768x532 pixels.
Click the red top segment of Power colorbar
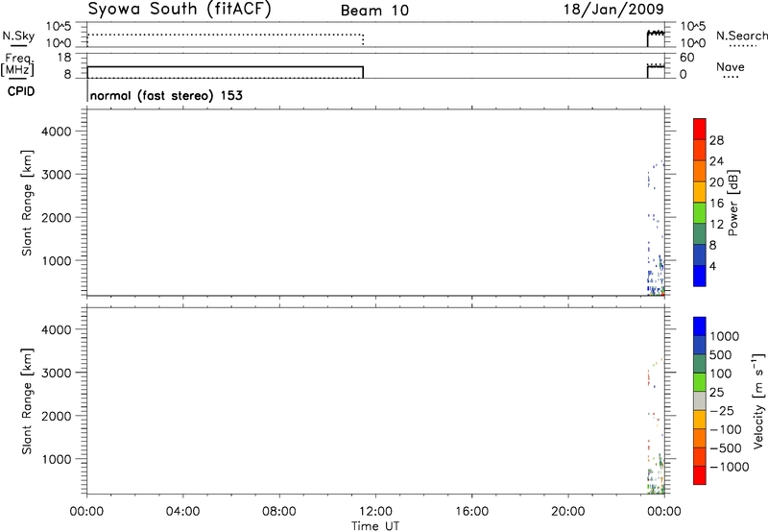point(700,130)
